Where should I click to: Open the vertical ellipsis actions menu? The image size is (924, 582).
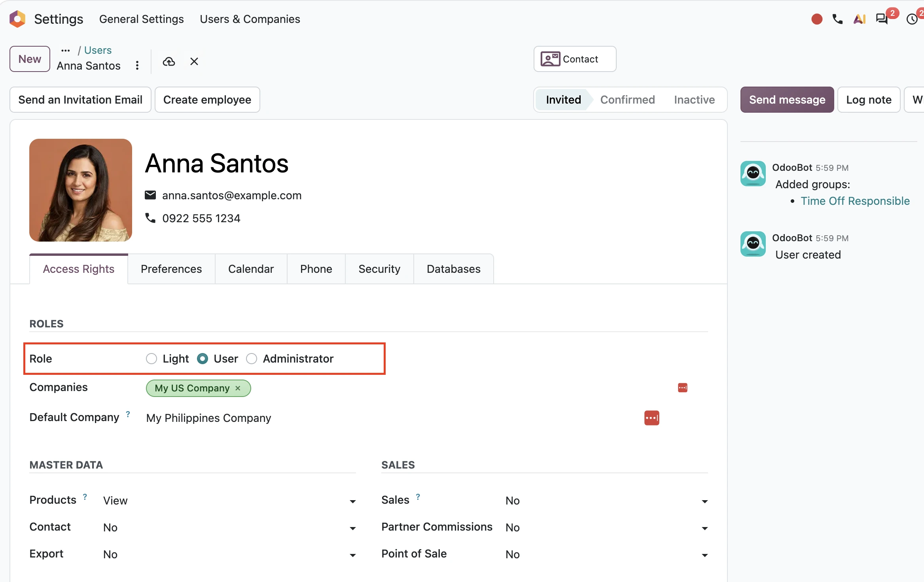(137, 65)
